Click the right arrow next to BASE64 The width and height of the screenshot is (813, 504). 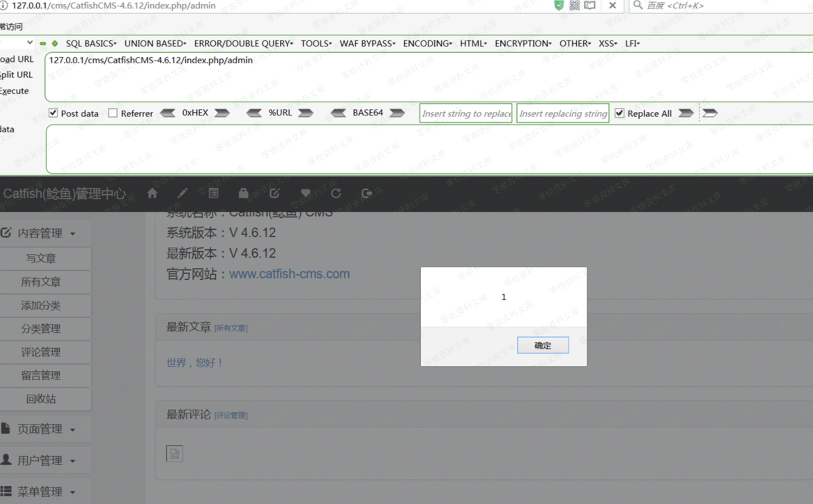(397, 113)
